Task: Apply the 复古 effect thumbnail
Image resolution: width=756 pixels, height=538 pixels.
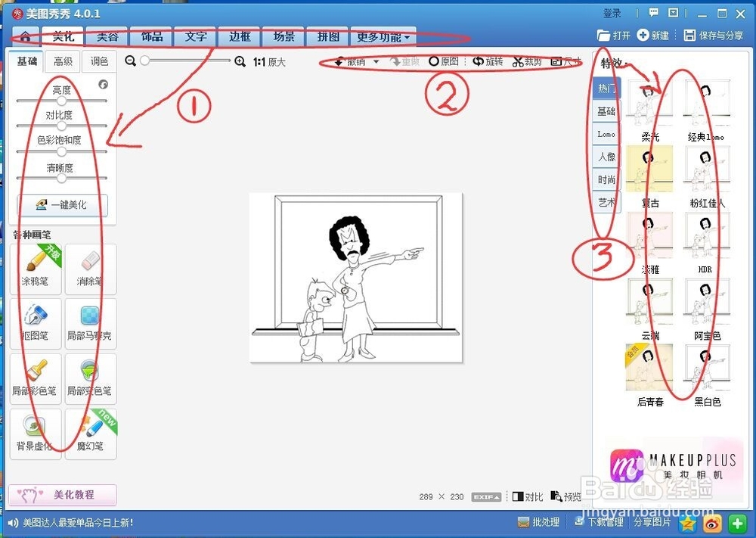Action: [649, 170]
